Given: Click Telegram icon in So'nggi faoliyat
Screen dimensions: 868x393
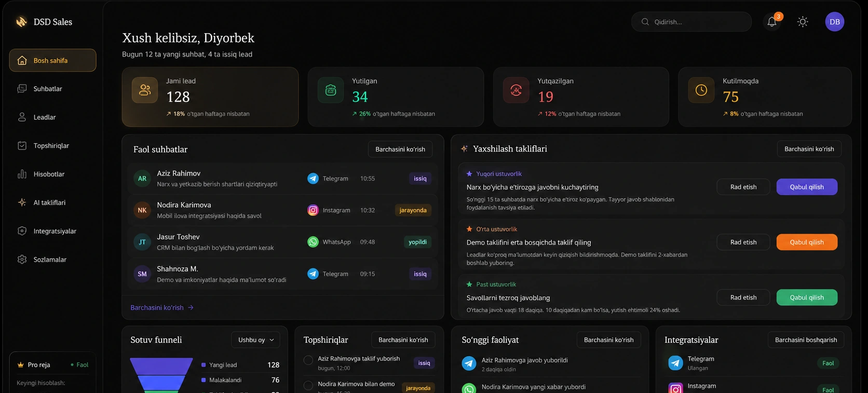Looking at the screenshot, I should [469, 363].
